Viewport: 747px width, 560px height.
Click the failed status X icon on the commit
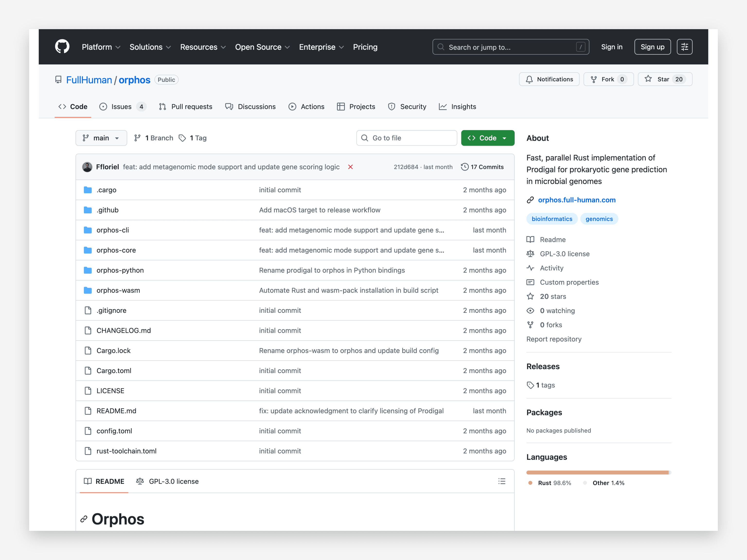click(350, 167)
